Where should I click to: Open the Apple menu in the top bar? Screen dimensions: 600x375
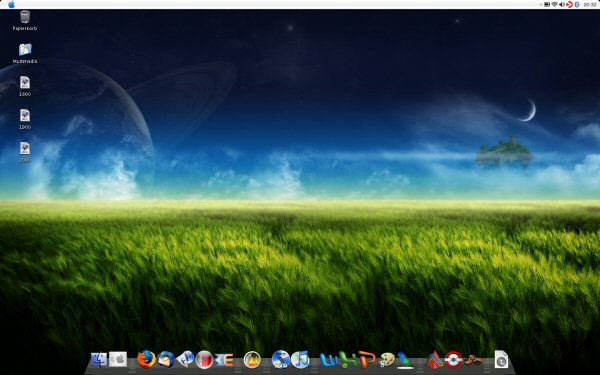click(x=11, y=4)
